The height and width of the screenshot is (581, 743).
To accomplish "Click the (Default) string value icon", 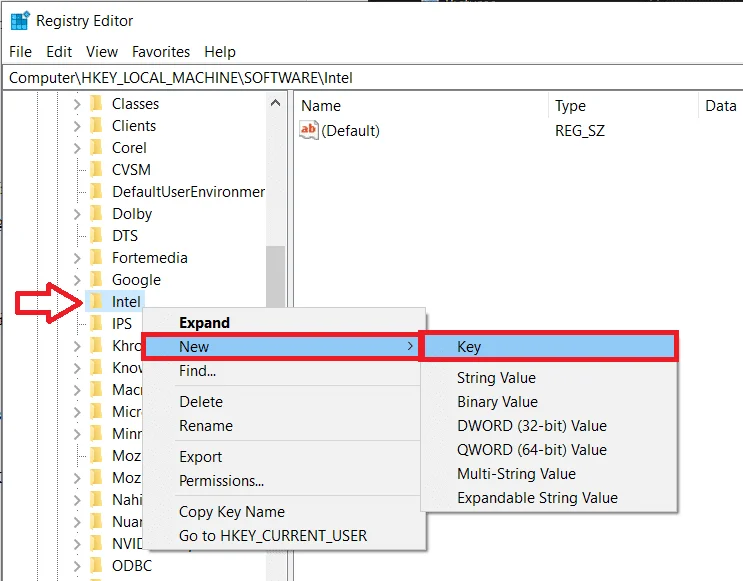I will pos(308,130).
